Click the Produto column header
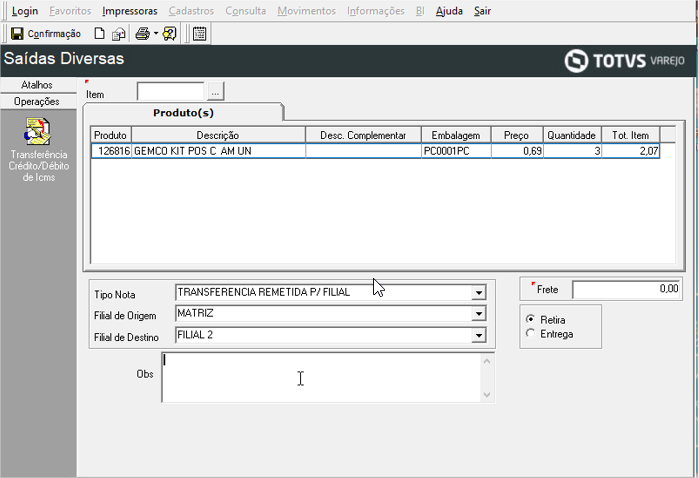Screen dimensions: 699x478 point(111,135)
